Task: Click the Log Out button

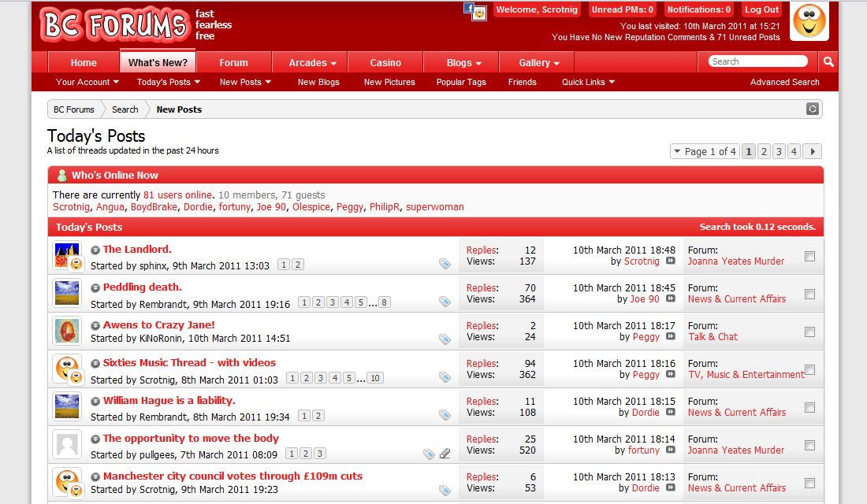Action: coord(761,10)
